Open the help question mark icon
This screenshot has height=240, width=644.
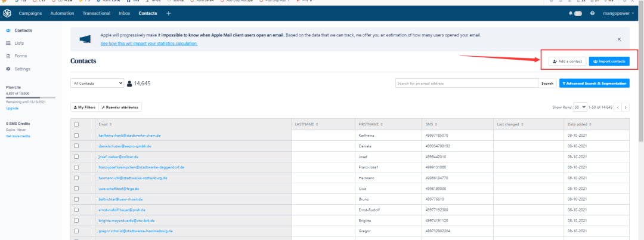coord(592,14)
